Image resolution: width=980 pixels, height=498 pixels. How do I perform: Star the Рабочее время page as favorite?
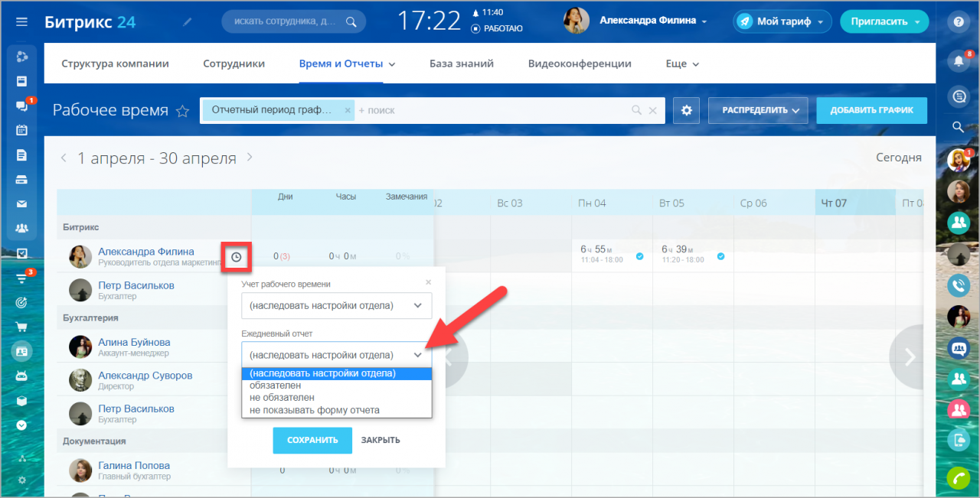[182, 111]
